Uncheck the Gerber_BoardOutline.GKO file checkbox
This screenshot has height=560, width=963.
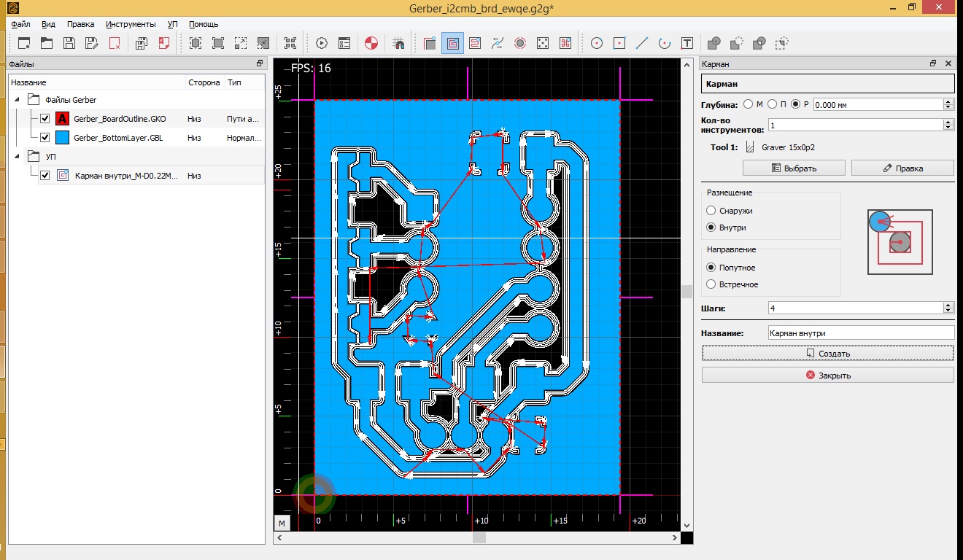(x=45, y=119)
